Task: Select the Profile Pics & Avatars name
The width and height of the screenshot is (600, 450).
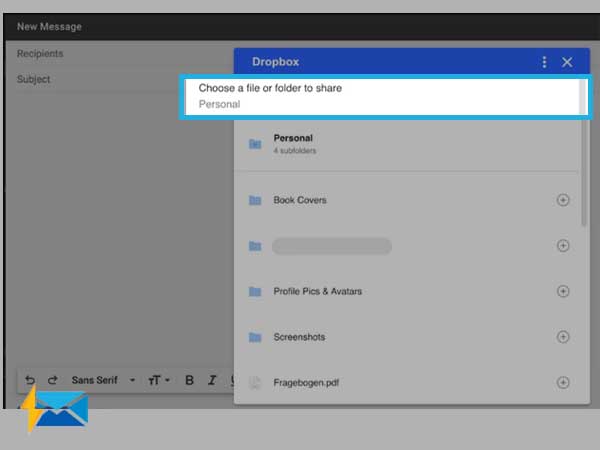Action: [318, 292]
